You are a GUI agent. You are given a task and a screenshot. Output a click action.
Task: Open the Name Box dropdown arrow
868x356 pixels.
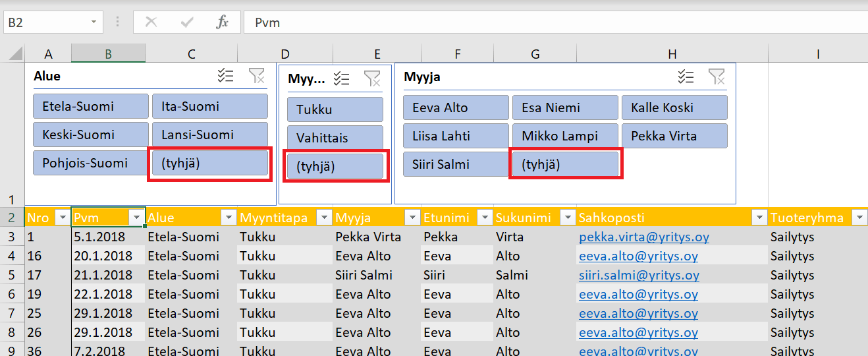94,22
